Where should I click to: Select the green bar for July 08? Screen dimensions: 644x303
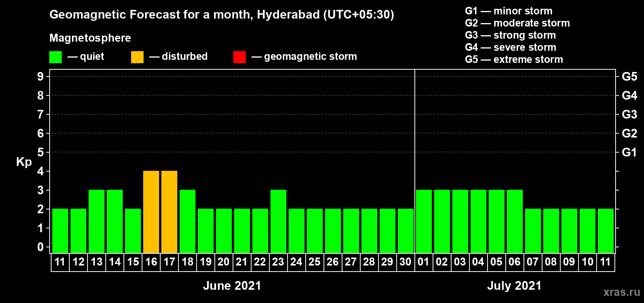pyautogui.click(x=551, y=231)
